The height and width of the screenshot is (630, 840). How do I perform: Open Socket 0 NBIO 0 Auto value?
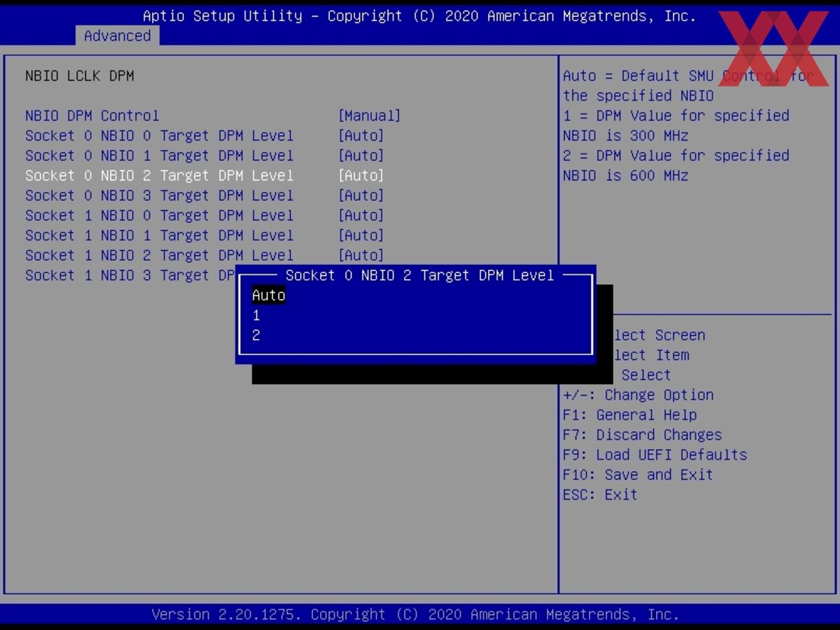[x=361, y=135]
